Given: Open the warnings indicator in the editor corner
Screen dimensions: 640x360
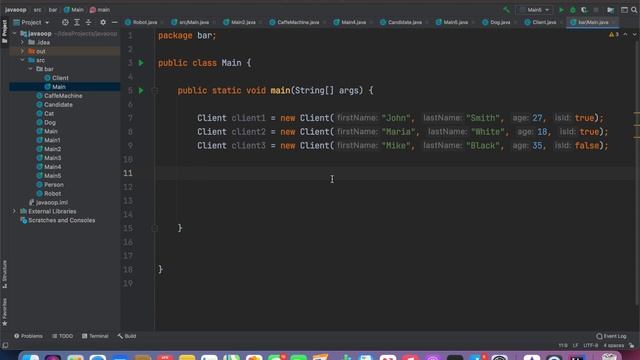Looking at the screenshot, I should click(x=614, y=35).
